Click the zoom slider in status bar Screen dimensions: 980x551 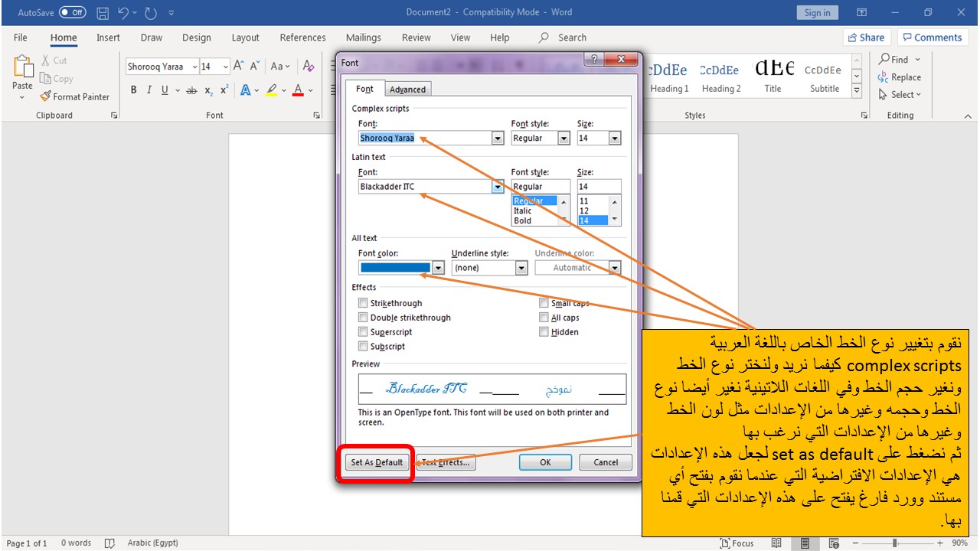[895, 543]
